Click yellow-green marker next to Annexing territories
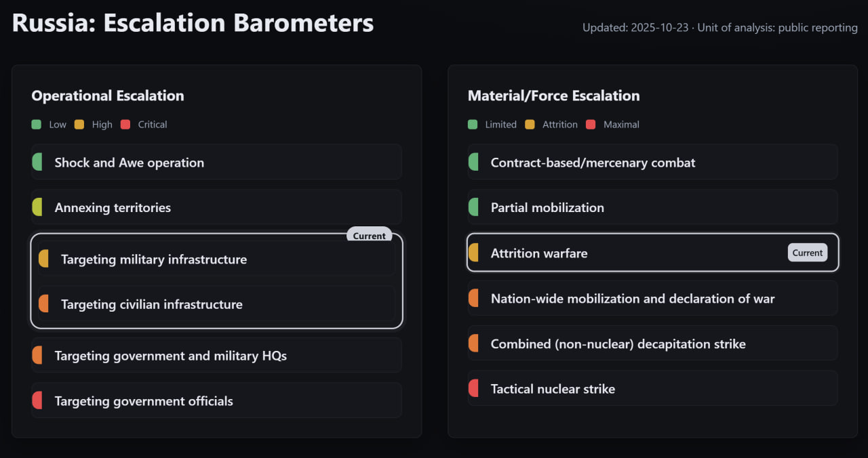 coord(37,208)
